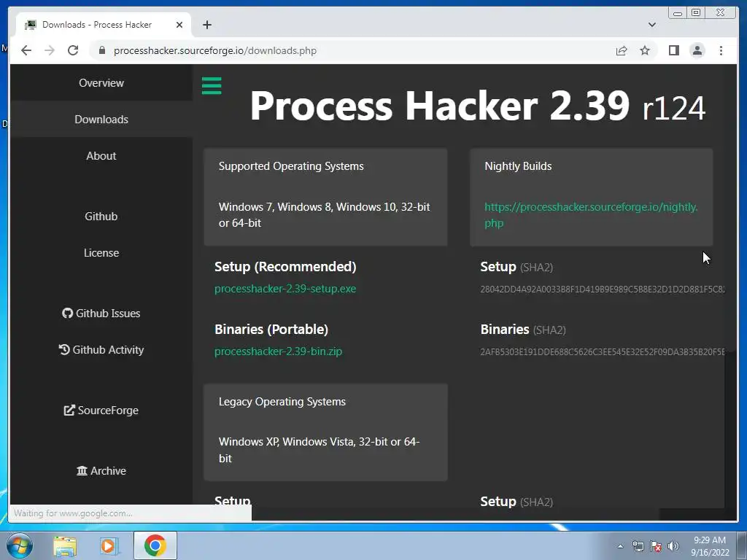747x560 pixels.
Task: Click the Legacy Operating Systems card
Action: tap(325, 432)
